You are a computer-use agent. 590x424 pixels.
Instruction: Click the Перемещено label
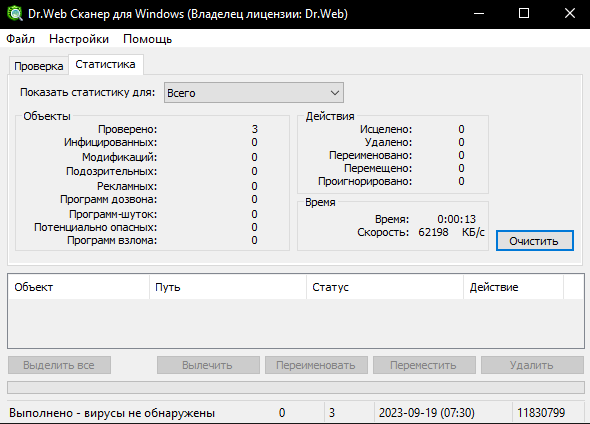point(378,169)
